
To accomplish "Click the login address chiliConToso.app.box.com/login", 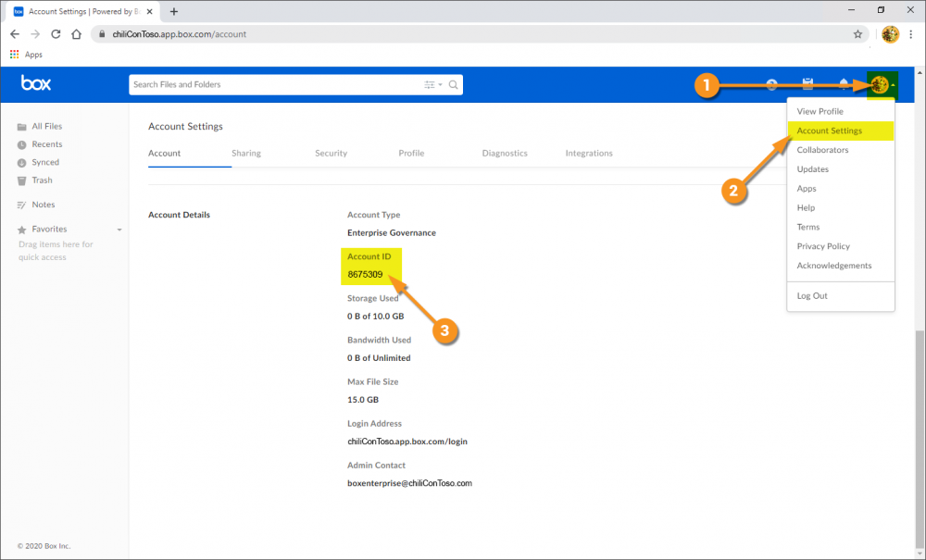I will pyautogui.click(x=407, y=442).
